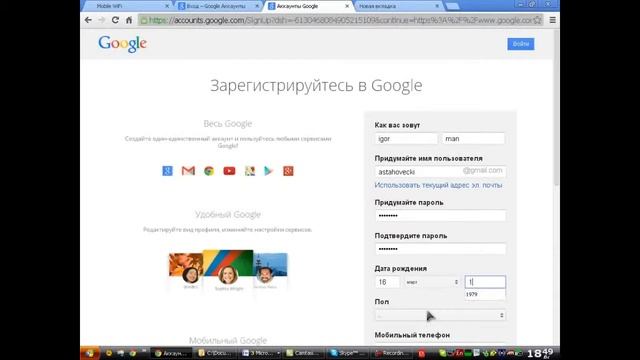The width and height of the screenshot is (640, 360).
Task: Click the Удобный Google heading
Action: tap(228, 215)
